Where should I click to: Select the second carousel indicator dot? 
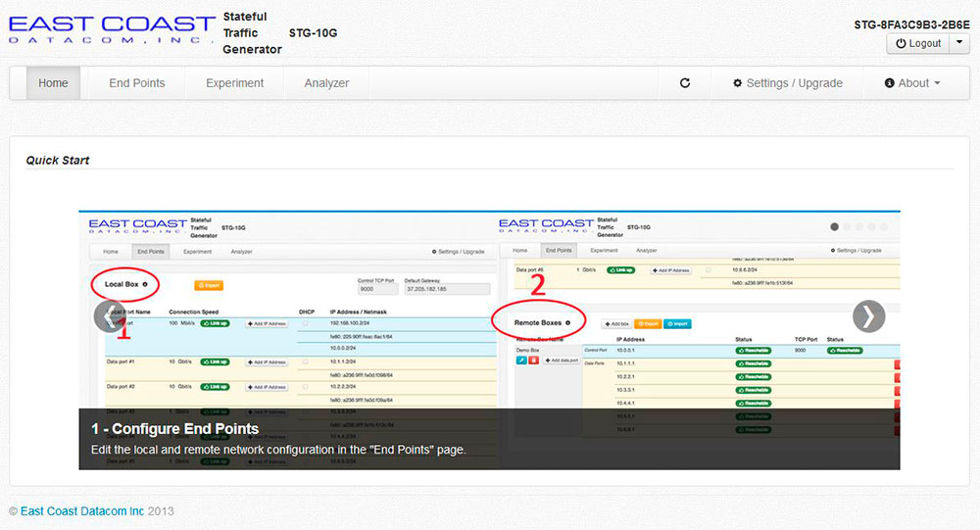(847, 227)
